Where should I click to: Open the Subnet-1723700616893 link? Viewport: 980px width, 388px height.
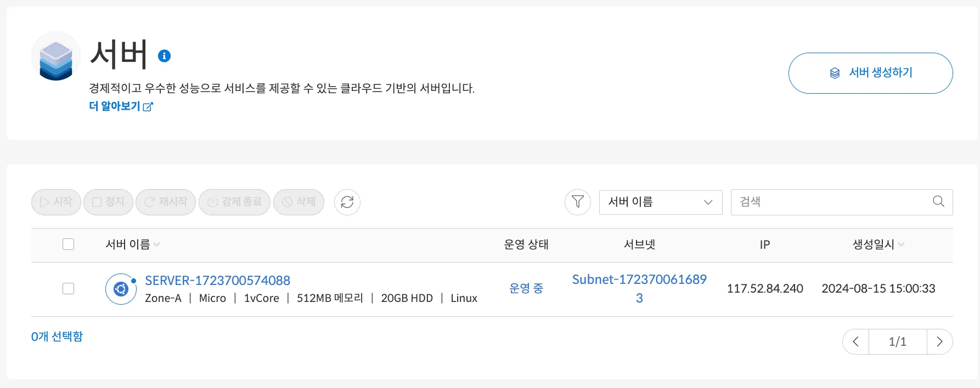[x=639, y=289]
